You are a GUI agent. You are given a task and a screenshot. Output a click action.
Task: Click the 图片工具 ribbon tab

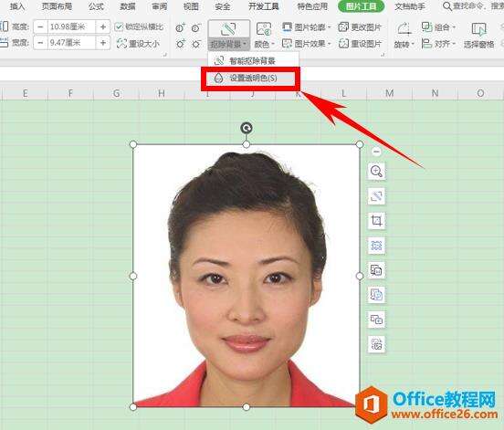click(361, 6)
